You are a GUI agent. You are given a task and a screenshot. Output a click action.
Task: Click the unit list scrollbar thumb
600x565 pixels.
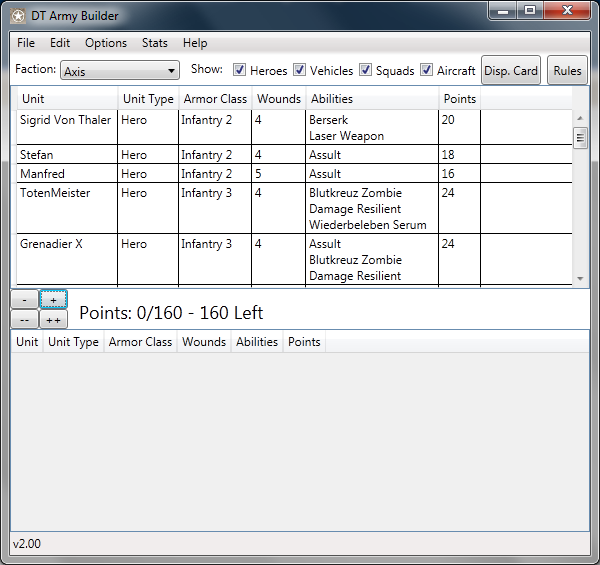point(580,138)
